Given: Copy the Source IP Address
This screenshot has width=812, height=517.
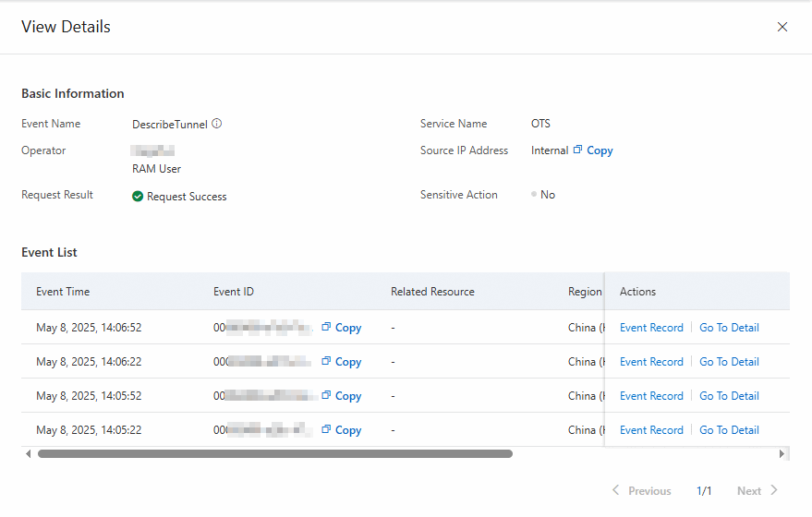Looking at the screenshot, I should tap(600, 150).
